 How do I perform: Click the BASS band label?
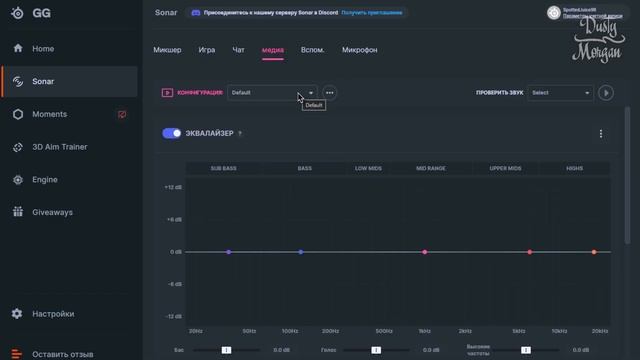(304, 168)
